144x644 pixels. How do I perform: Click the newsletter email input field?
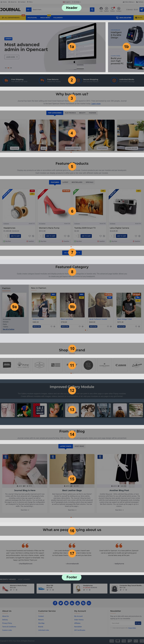tap(122, 623)
